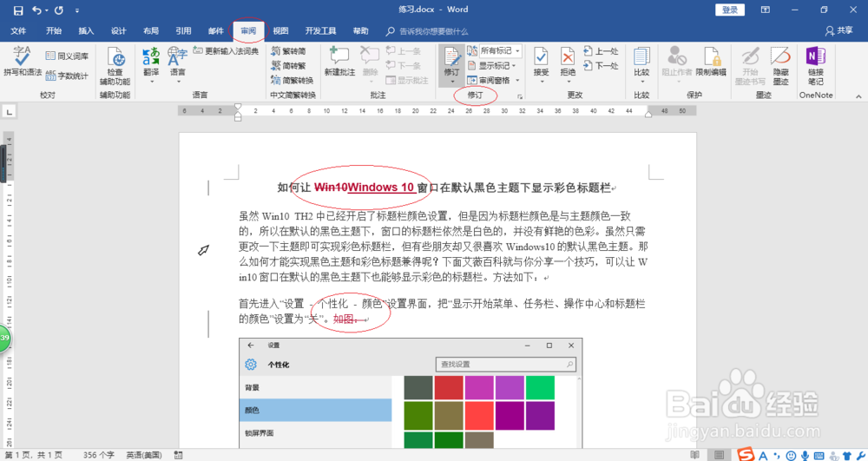This screenshot has height=461, width=868.
Task: Click the tab stop selector beside the ruler
Action: pyautogui.click(x=9, y=112)
